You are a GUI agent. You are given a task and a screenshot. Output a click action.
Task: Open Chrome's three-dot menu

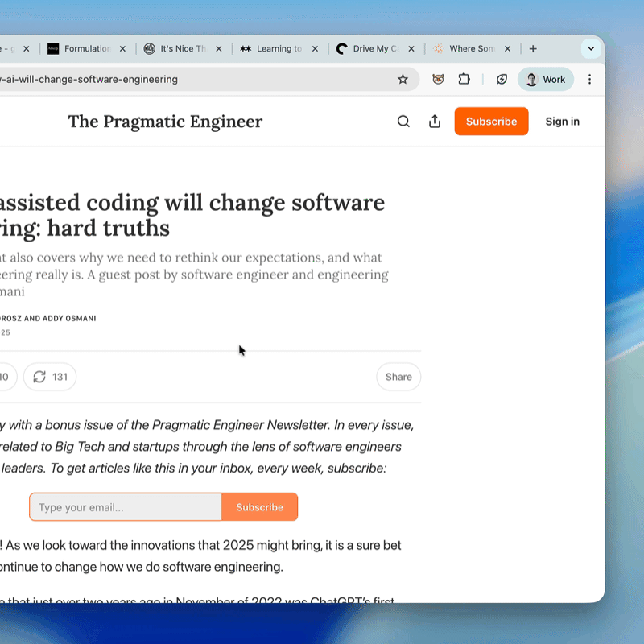coord(589,79)
